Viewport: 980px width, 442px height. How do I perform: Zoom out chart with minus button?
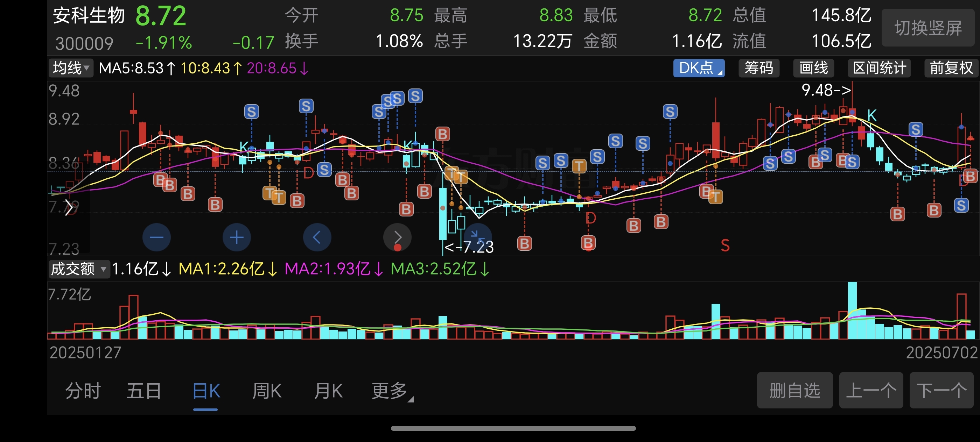pyautogui.click(x=156, y=237)
